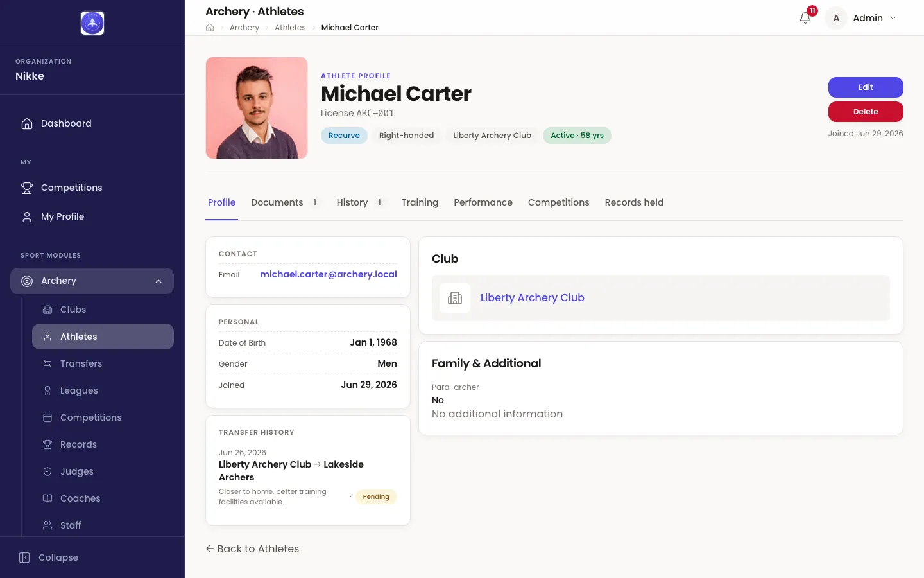Click the Staff people icon
Image resolution: width=924 pixels, height=578 pixels.
tap(47, 525)
